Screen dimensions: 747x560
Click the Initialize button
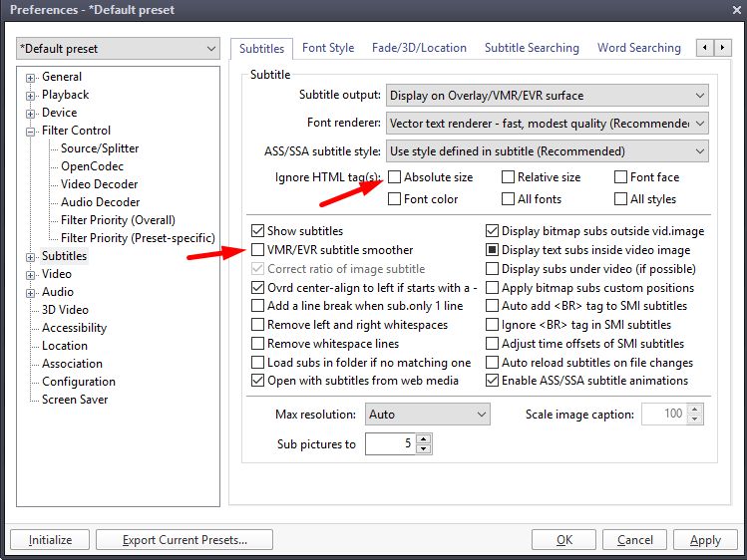[x=50, y=540]
